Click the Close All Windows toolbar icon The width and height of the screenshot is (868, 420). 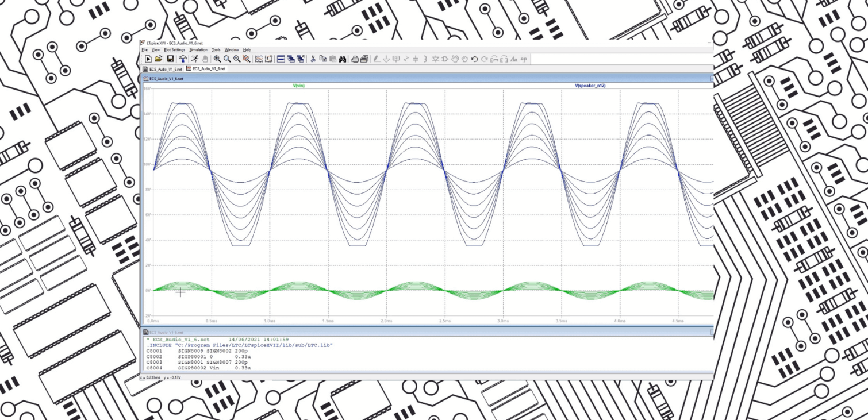click(x=301, y=59)
